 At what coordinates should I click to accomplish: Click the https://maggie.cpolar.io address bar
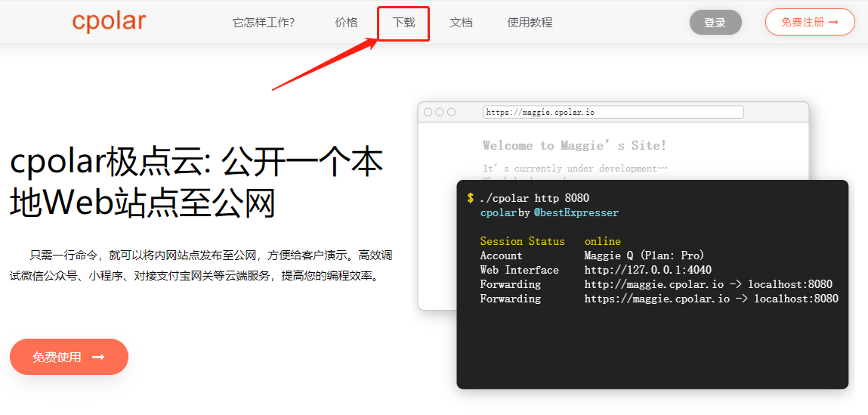pos(613,112)
